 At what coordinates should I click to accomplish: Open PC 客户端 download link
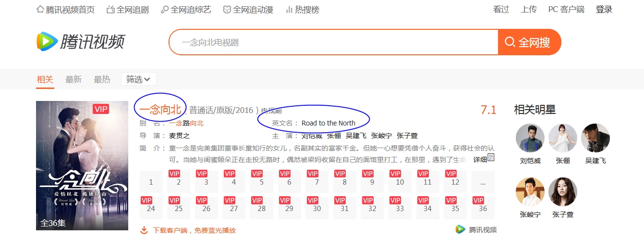point(566,10)
